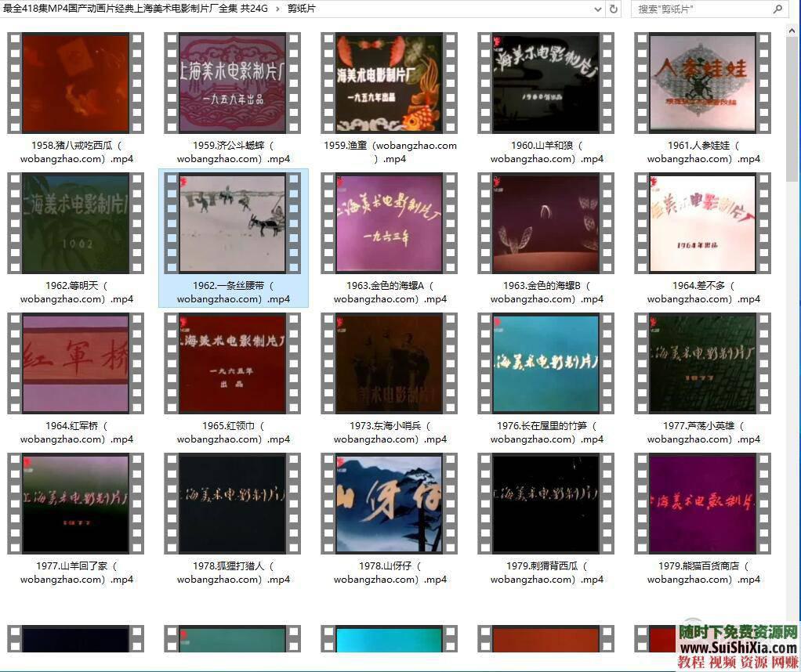
Task: Select video icon 1960.山羊和狼
Action: point(546,83)
